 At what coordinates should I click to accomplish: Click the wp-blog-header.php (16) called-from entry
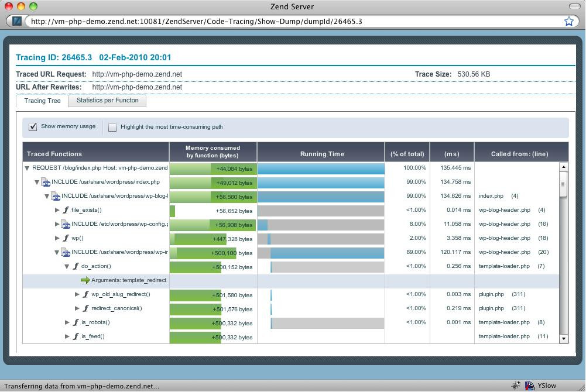tap(513, 224)
